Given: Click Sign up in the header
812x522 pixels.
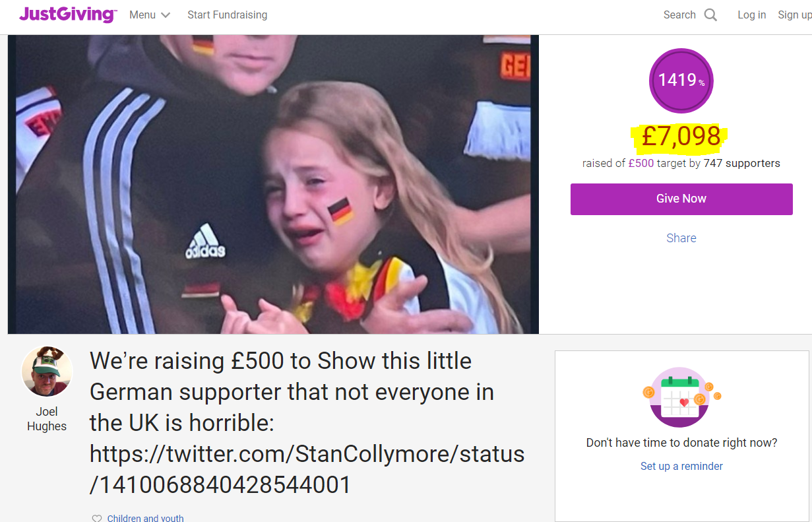Looking at the screenshot, I should (795, 15).
